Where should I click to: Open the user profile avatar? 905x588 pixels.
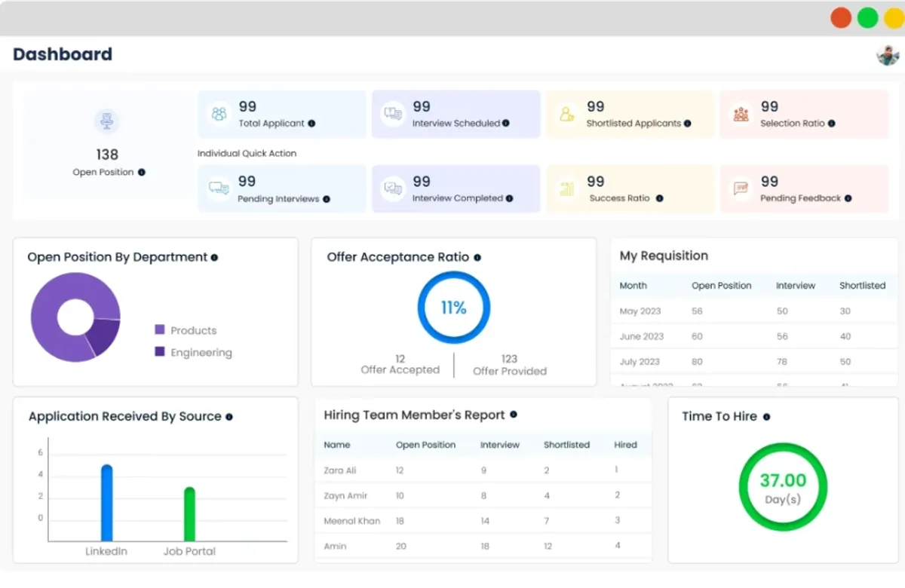[x=888, y=55]
